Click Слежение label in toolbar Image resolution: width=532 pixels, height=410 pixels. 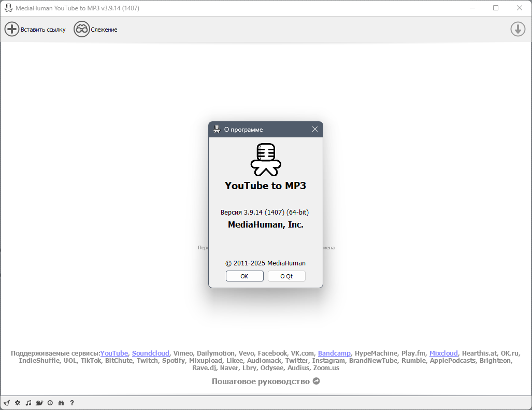click(x=104, y=30)
